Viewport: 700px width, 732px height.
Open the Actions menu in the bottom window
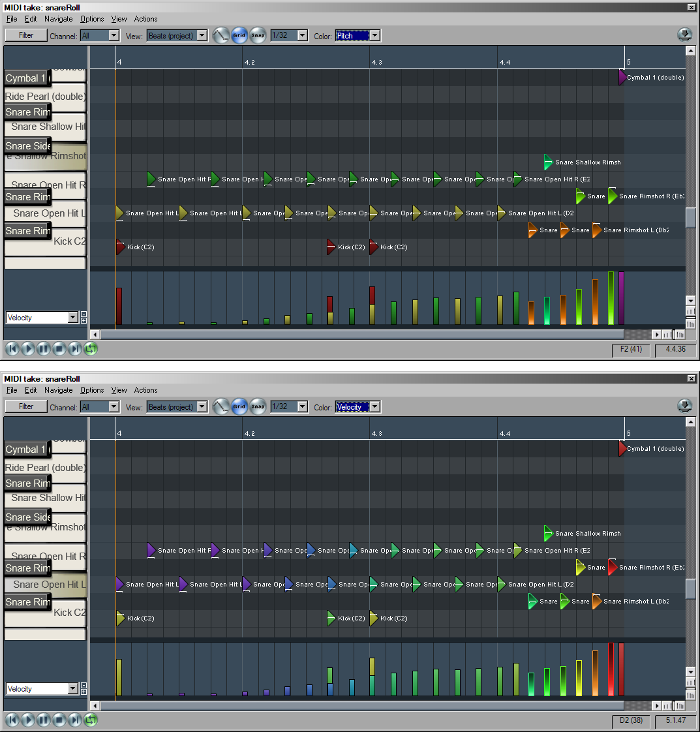pos(145,390)
